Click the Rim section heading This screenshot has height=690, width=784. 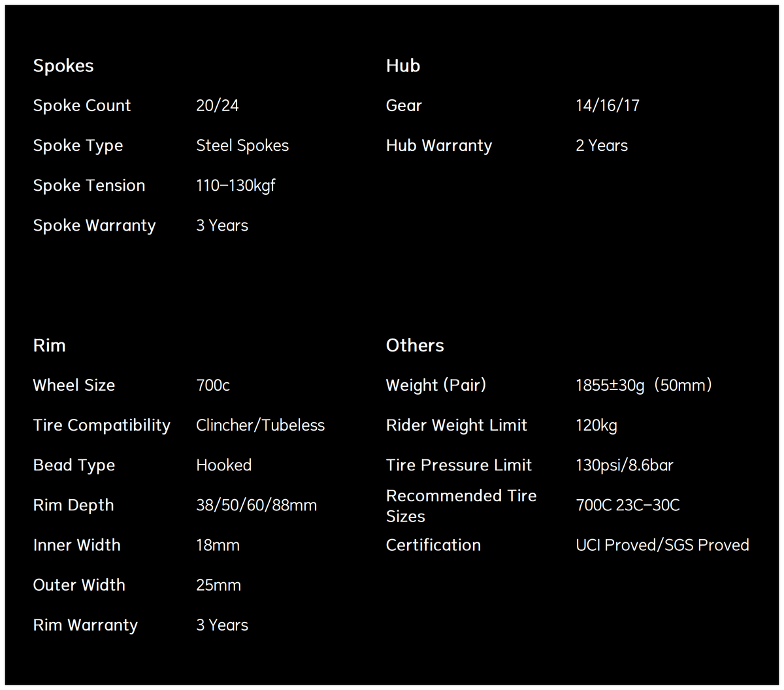(x=50, y=345)
